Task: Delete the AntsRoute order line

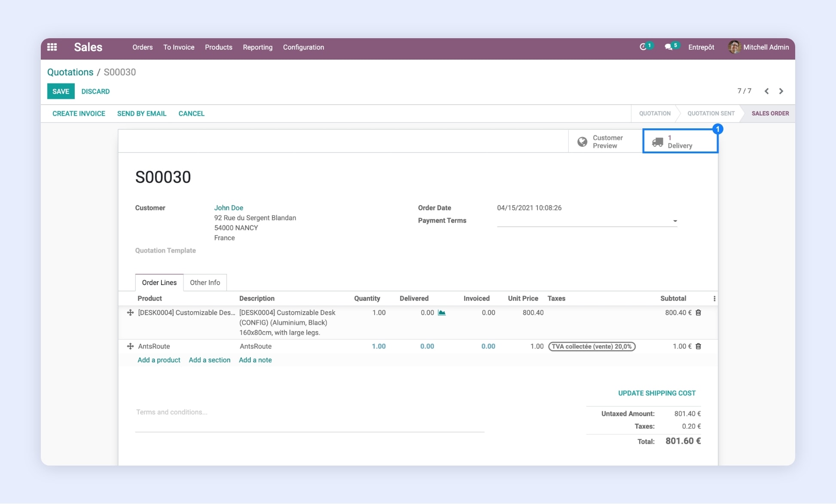Action: [x=698, y=346]
